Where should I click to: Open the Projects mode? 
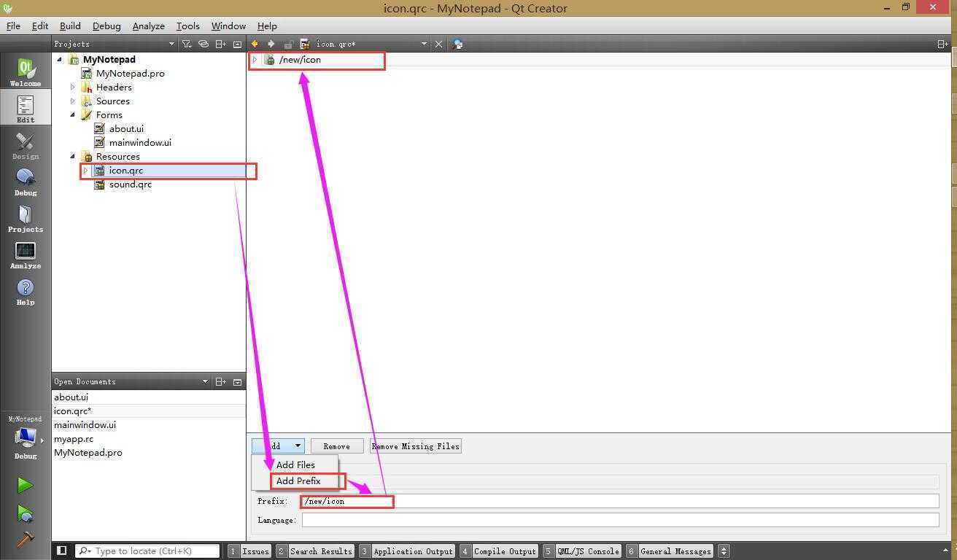coord(26,218)
